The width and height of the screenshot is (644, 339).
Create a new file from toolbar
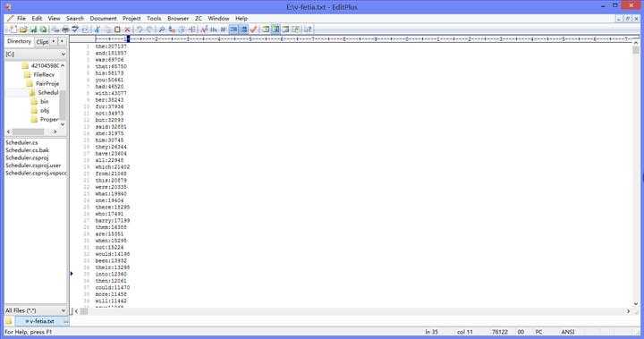pos(13,30)
